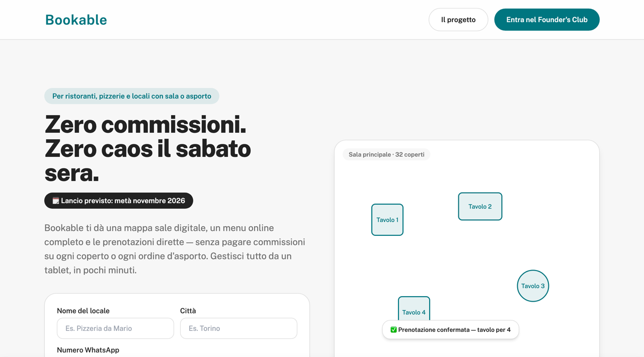Click the Sala principale 32 coperti label
This screenshot has width=644, height=357.
coord(386,154)
